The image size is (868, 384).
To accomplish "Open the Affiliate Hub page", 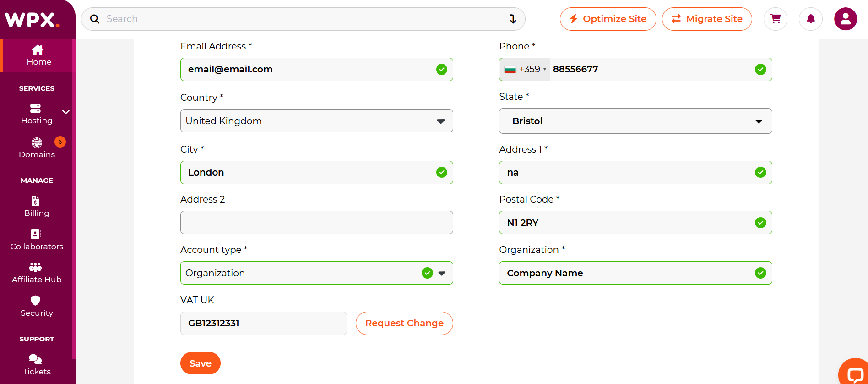I will tap(37, 273).
